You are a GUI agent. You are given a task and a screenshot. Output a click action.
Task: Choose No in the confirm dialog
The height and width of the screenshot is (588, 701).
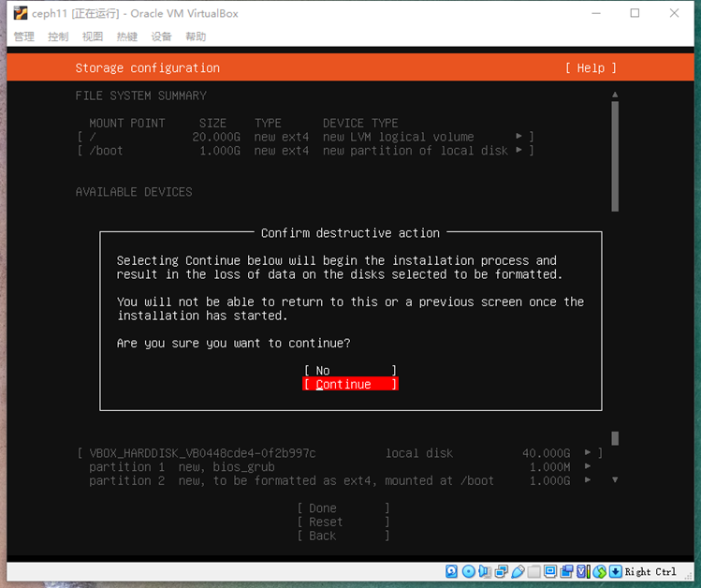350,370
